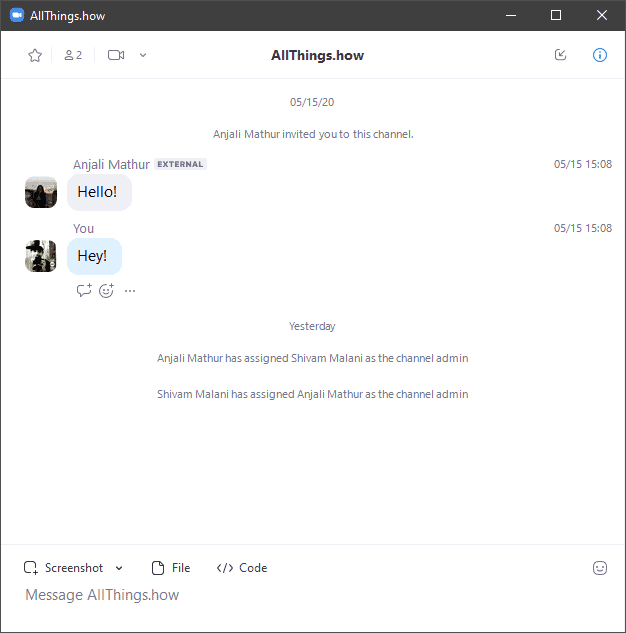
Task: Reply to the Hey! message
Action: pyautogui.click(x=84, y=290)
